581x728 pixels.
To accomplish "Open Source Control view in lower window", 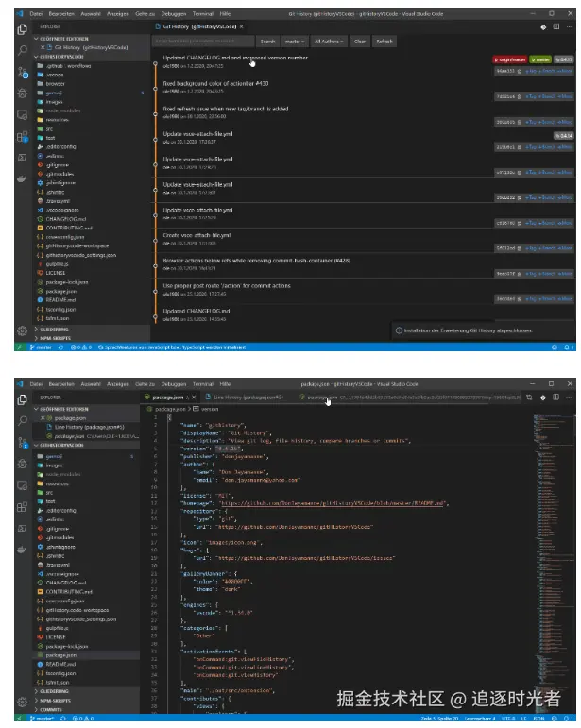I will click(23, 443).
